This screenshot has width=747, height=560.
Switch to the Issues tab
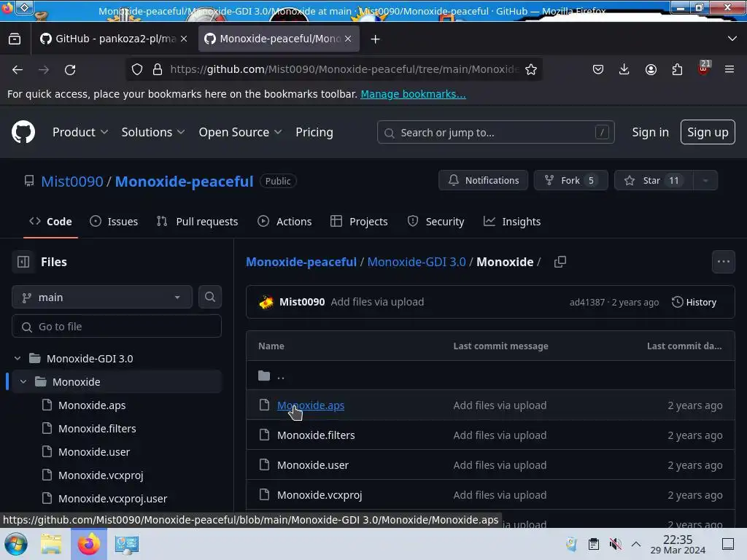[114, 222]
